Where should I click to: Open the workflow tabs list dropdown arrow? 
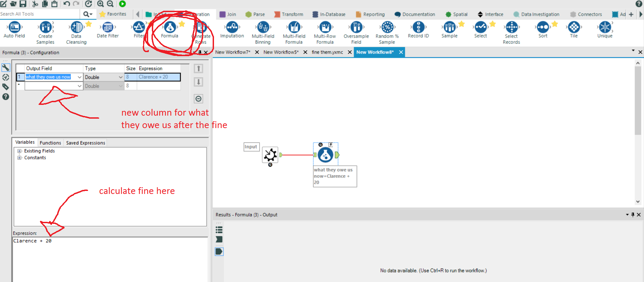click(633, 51)
